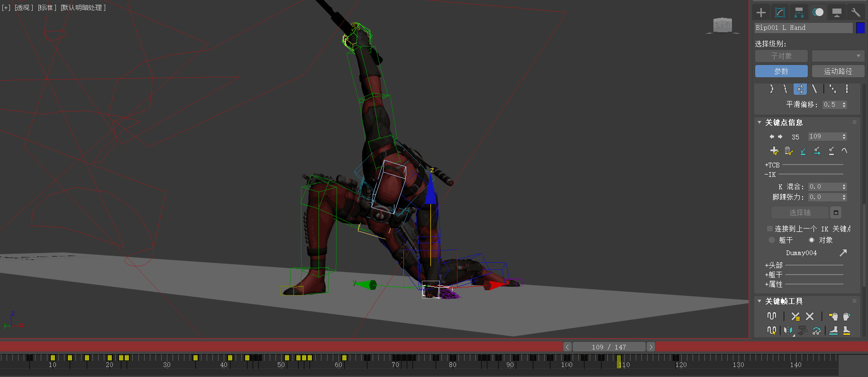Open the blue object color swatch
Viewport: 868px width, 377px height.
click(x=860, y=28)
